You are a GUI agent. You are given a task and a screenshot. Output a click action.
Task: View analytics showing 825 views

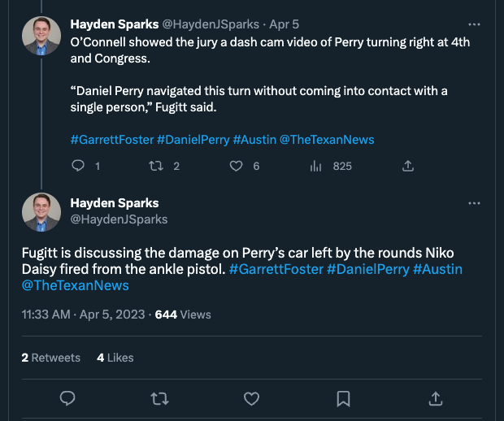316,166
